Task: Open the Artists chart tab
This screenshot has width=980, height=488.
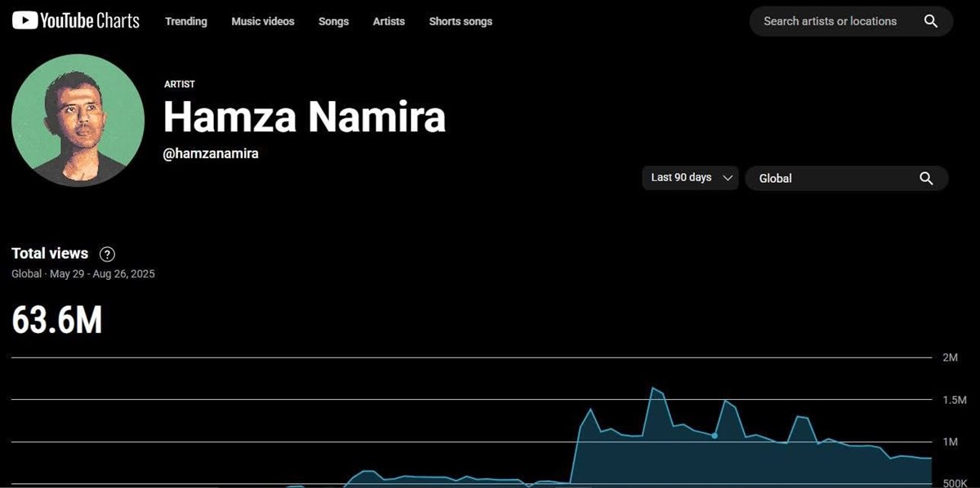Action: (x=389, y=21)
